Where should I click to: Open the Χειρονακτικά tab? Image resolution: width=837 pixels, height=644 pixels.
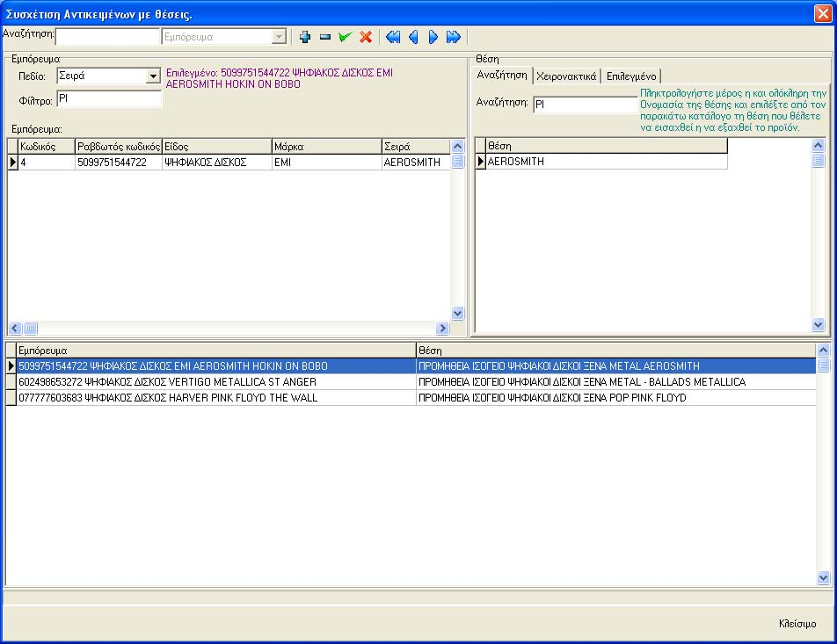click(566, 76)
